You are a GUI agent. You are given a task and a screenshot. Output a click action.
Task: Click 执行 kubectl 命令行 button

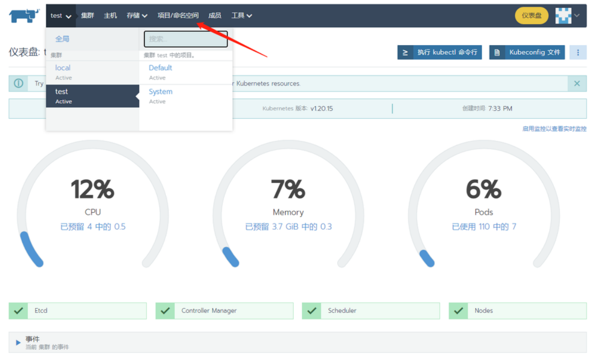(440, 52)
